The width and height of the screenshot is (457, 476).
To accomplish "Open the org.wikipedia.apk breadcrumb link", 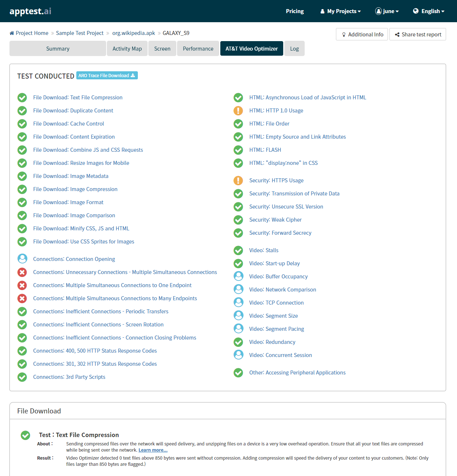I will coord(133,33).
